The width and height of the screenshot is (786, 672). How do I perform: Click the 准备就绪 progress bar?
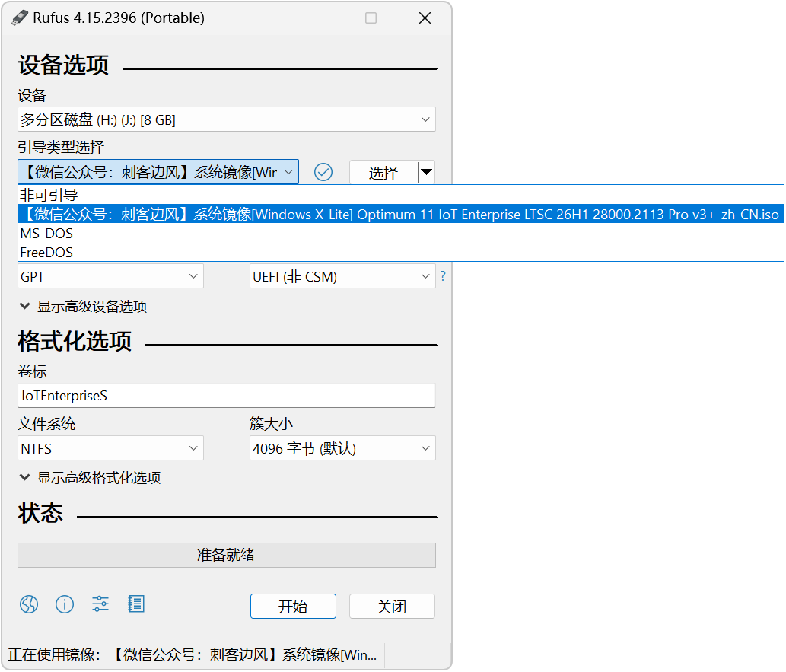227,555
